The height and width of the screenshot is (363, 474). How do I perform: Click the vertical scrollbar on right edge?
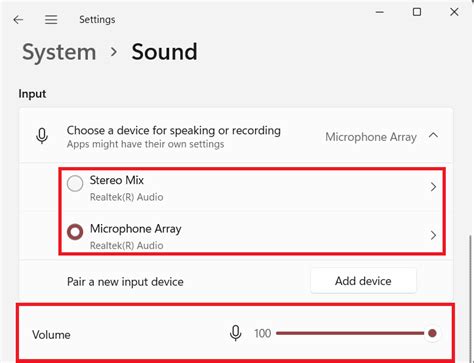[471, 297]
